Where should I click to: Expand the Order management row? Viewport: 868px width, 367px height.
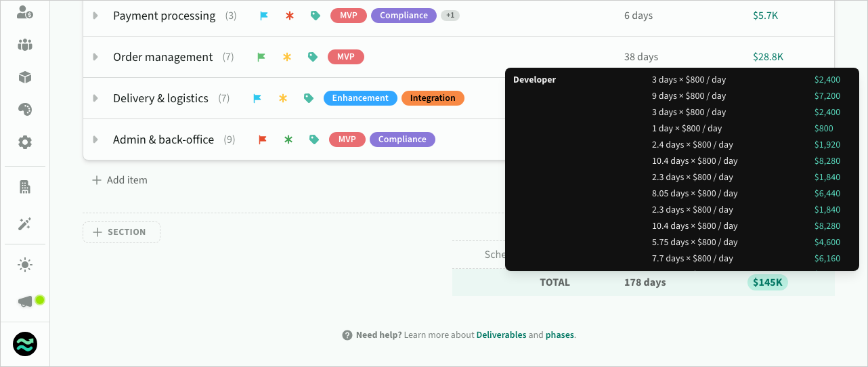coord(95,57)
